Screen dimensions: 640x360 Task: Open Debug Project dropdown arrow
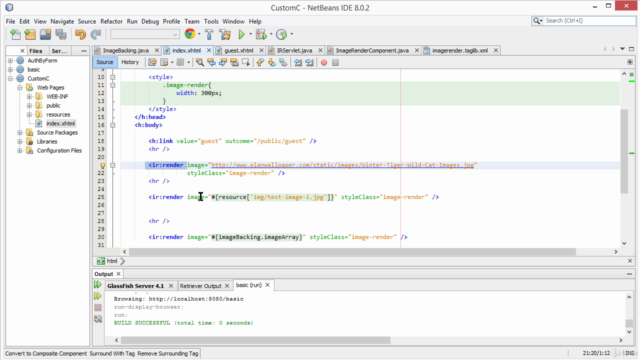(x=271, y=35)
